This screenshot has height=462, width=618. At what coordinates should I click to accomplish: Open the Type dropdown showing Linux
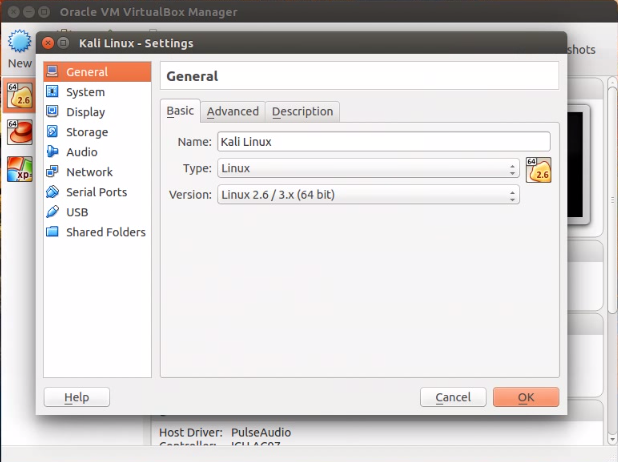coord(368,168)
